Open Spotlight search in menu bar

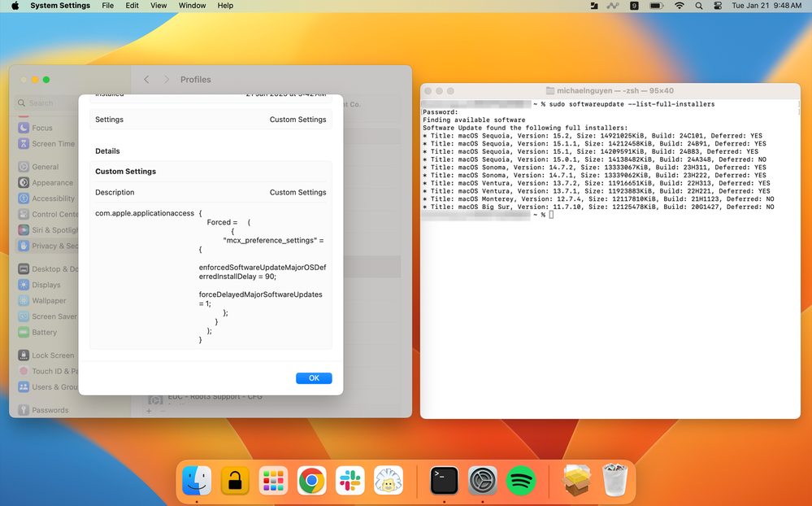click(x=699, y=6)
